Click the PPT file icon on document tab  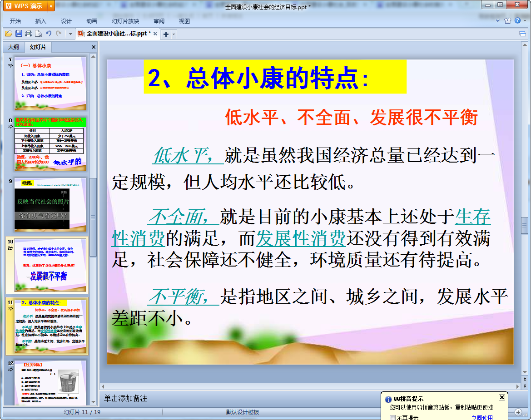[80, 34]
